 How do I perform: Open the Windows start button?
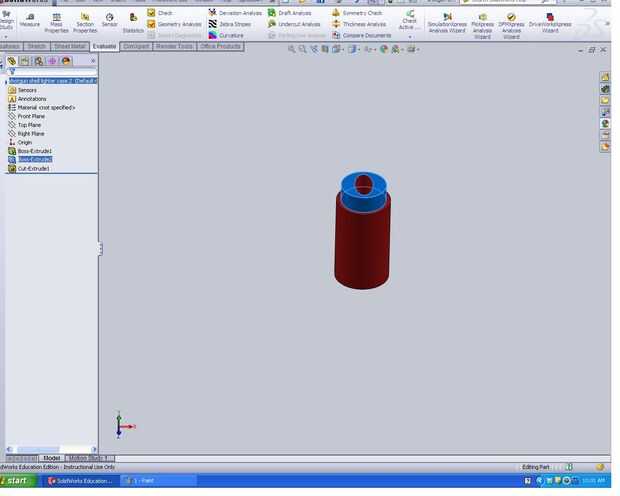(18, 481)
